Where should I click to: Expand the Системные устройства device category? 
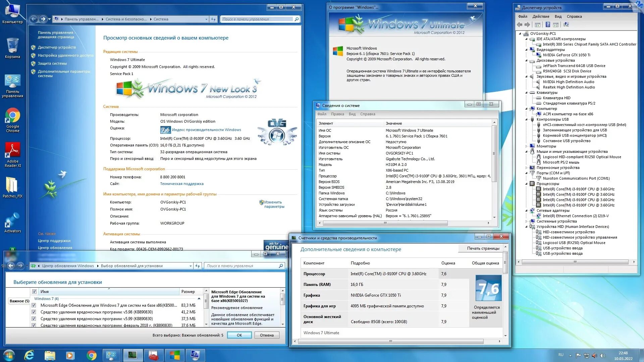click(x=526, y=221)
